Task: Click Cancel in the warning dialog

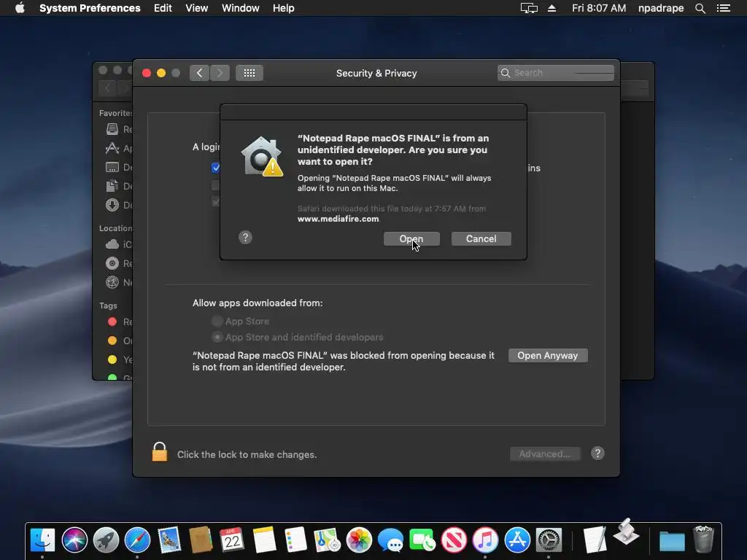Action: (x=481, y=238)
